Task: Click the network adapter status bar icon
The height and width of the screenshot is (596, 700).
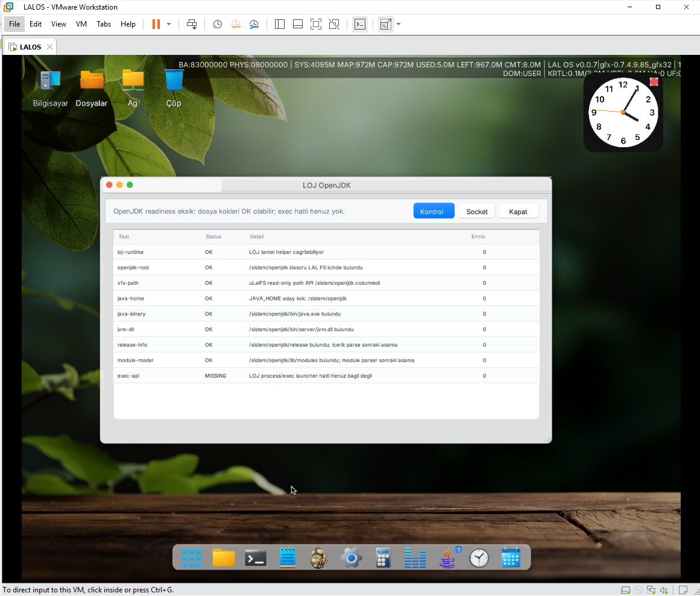Action: pos(651,590)
